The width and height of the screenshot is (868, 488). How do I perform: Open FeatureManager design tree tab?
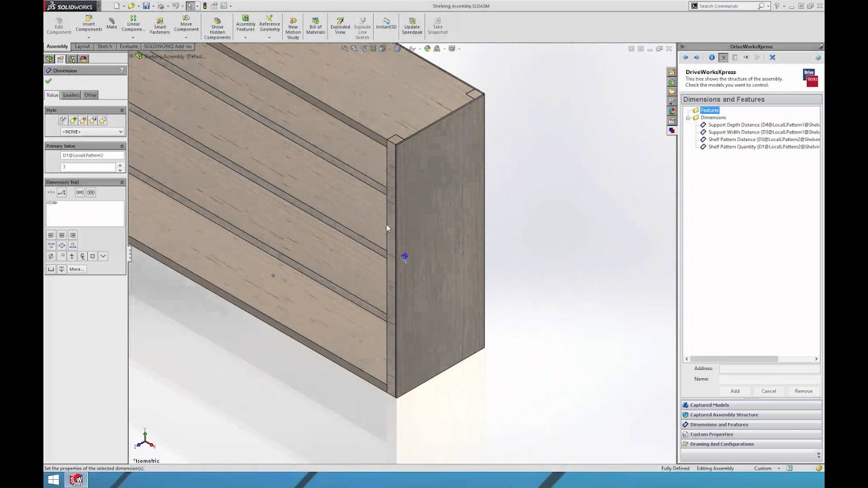[x=50, y=59]
